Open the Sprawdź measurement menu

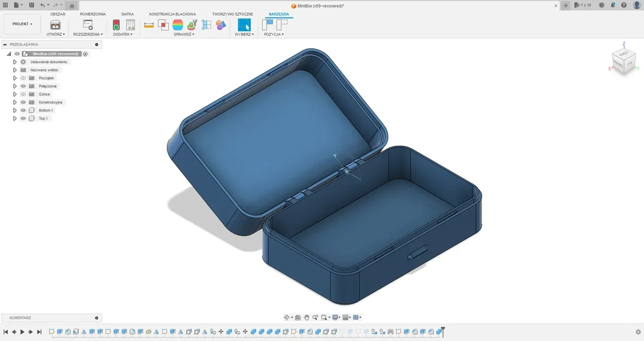pyautogui.click(x=184, y=33)
